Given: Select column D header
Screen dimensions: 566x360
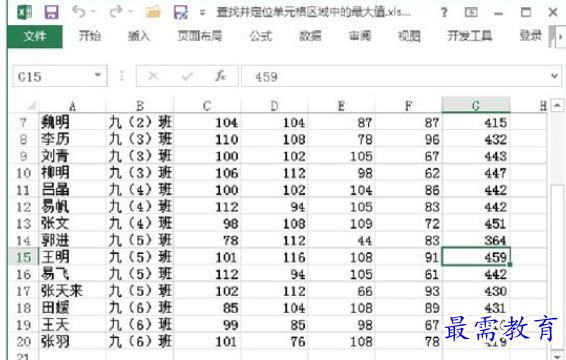Looking at the screenshot, I should point(274,106).
